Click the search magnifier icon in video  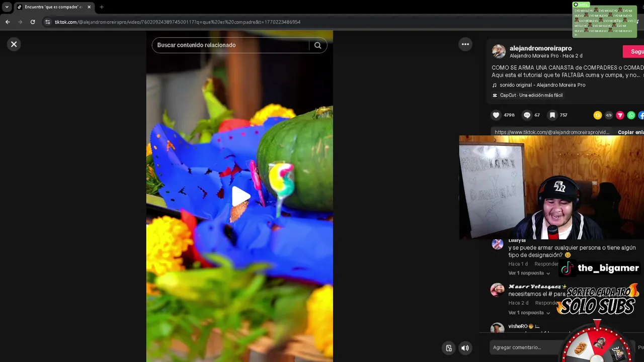coord(317,45)
